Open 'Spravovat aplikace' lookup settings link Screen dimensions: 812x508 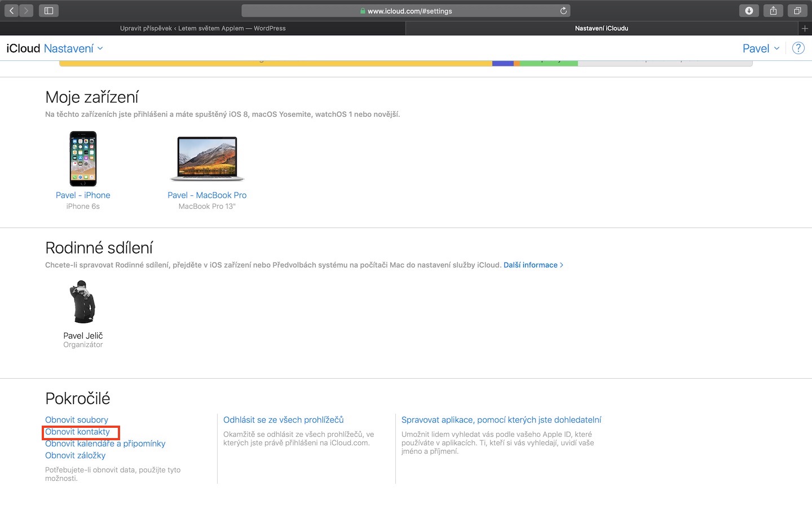click(x=501, y=420)
